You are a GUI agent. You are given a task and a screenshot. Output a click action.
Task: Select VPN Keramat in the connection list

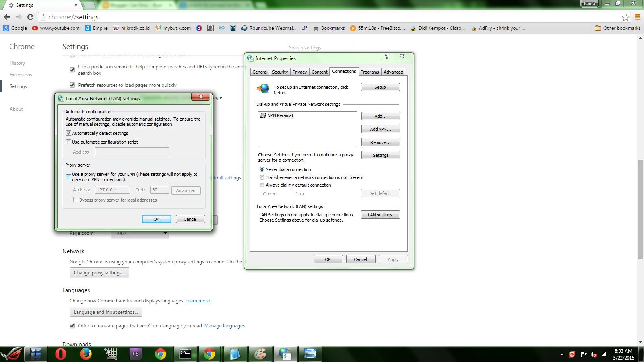[x=277, y=115]
